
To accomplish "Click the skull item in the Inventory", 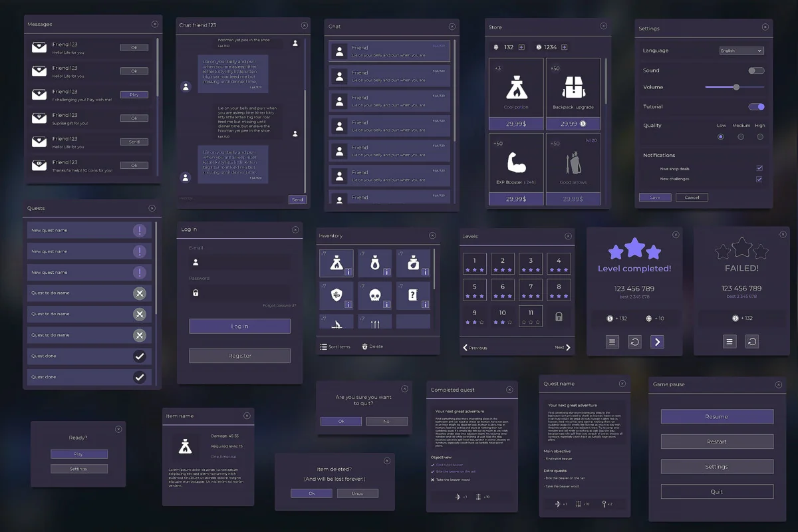I will click(374, 294).
